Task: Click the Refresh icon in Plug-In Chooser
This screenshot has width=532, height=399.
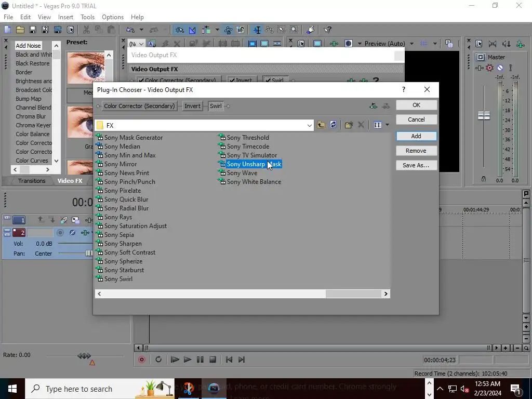Action: click(333, 125)
